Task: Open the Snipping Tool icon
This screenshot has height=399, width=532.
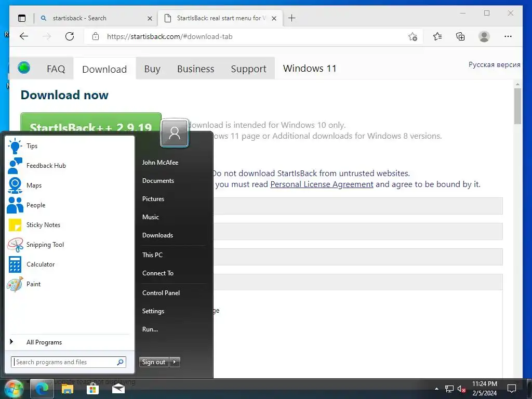Action: coord(15,245)
